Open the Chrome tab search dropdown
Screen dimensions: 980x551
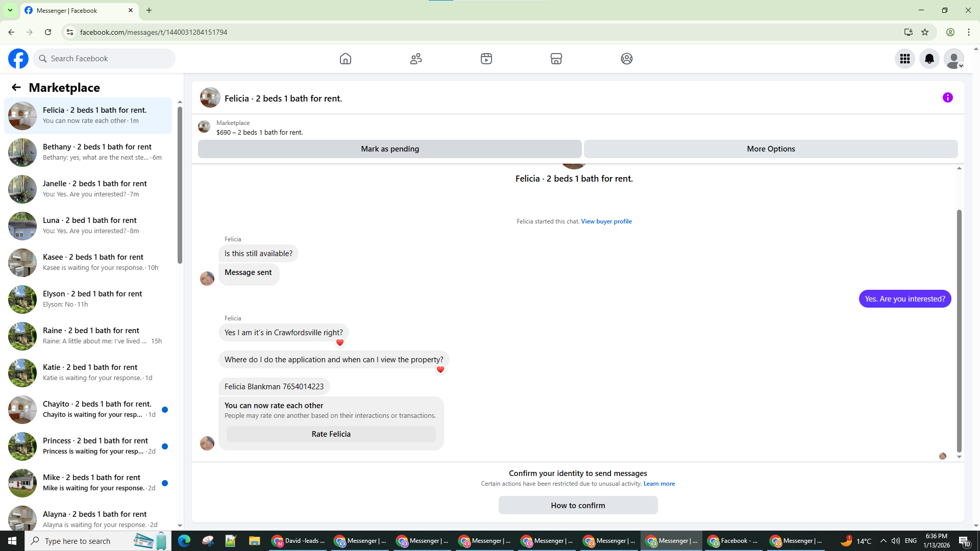10,10
